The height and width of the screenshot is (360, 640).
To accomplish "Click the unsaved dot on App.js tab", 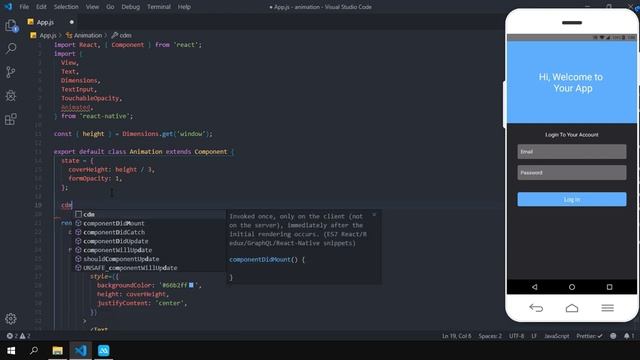I will 71,22.
